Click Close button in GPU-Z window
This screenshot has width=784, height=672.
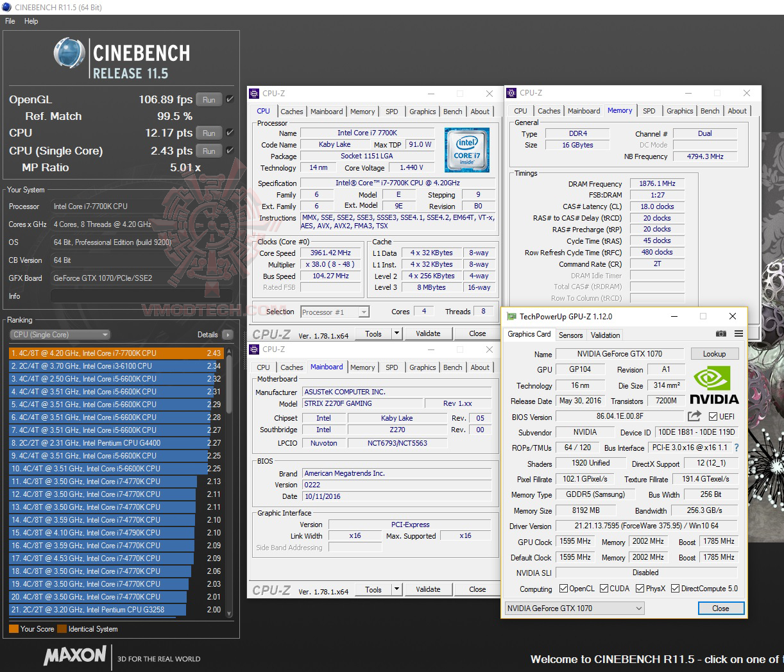(720, 608)
